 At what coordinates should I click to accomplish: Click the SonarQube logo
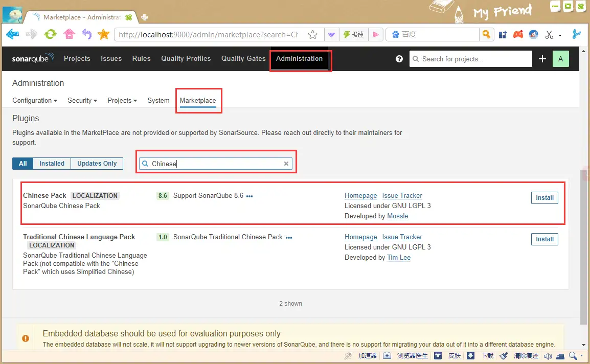tap(30, 59)
